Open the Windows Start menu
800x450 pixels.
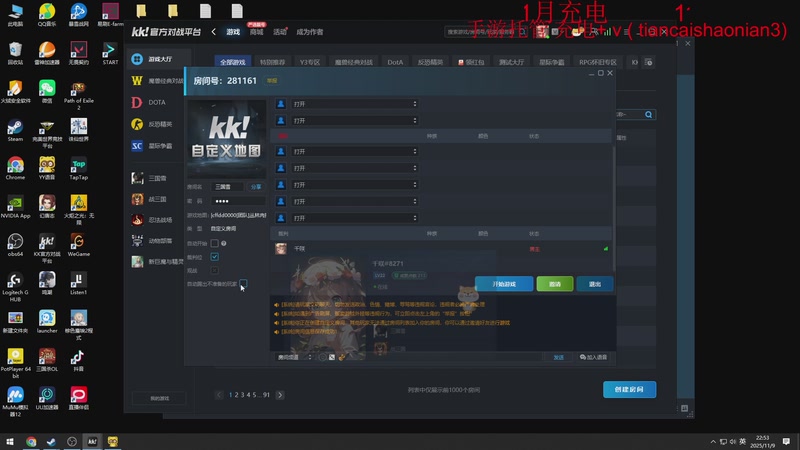tap(10, 441)
